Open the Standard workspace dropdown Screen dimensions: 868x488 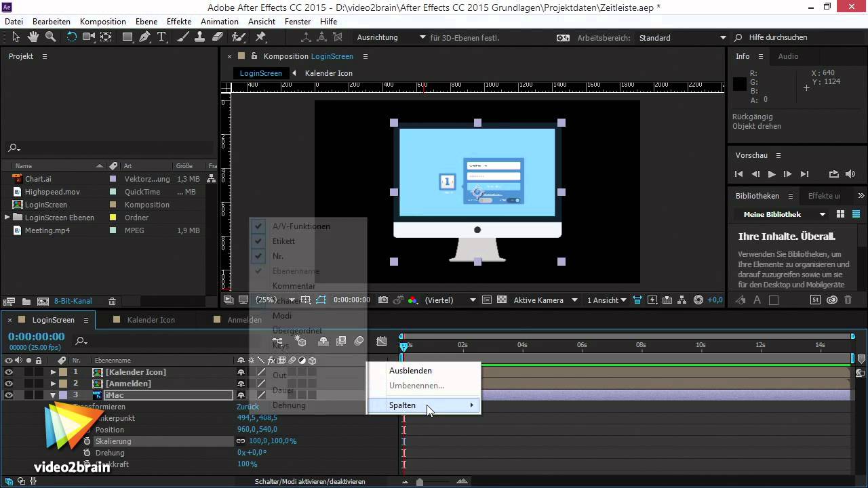683,38
